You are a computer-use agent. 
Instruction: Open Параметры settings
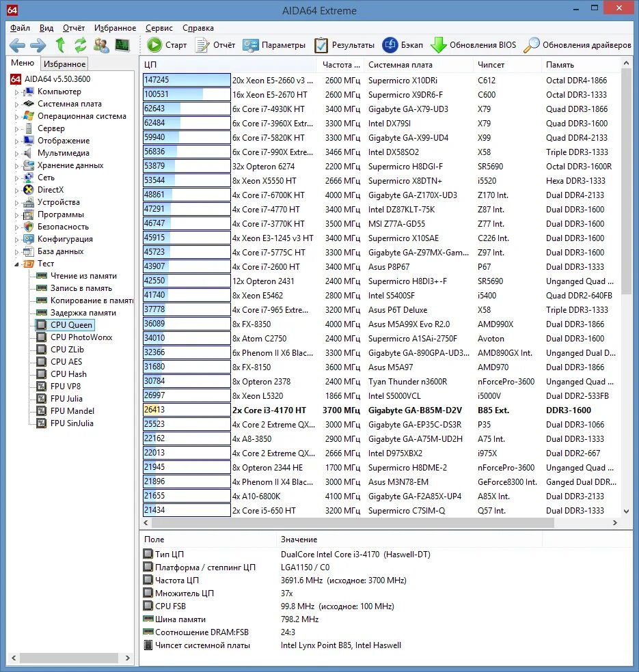click(x=274, y=45)
